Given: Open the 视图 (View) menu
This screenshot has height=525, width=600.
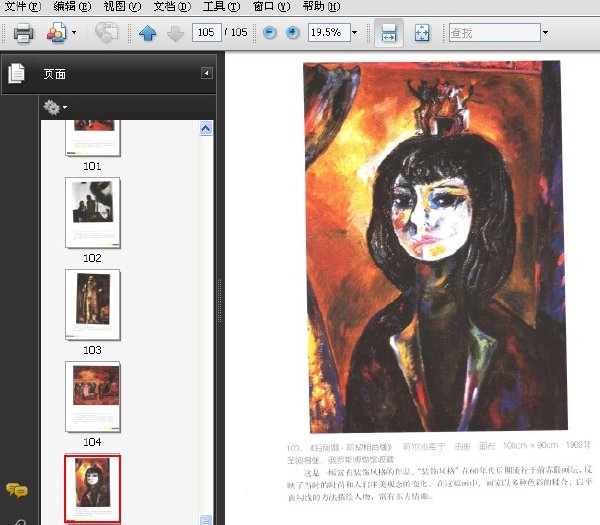Looking at the screenshot, I should click(122, 7).
